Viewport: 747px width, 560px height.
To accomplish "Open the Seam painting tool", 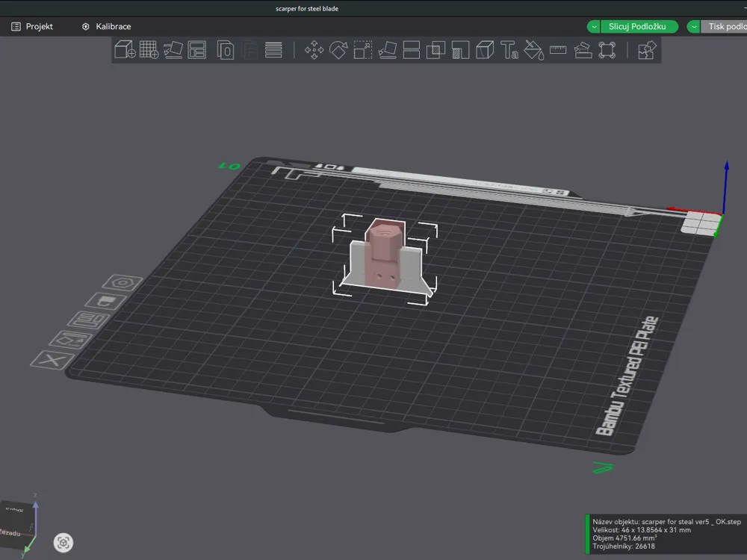I will 485,50.
